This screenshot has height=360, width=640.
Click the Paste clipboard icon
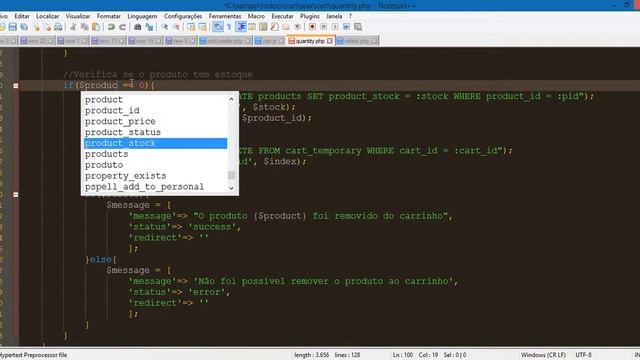tap(96, 27)
